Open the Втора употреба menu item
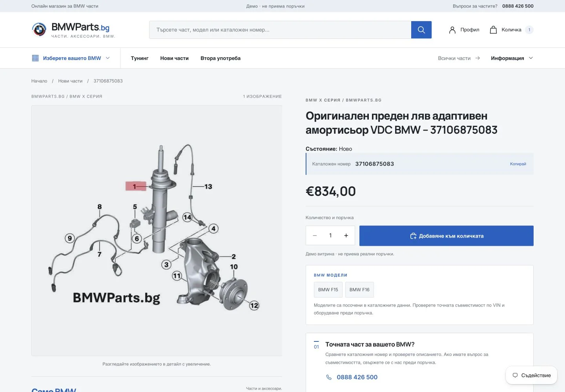Image resolution: width=565 pixels, height=392 pixels. [x=221, y=58]
